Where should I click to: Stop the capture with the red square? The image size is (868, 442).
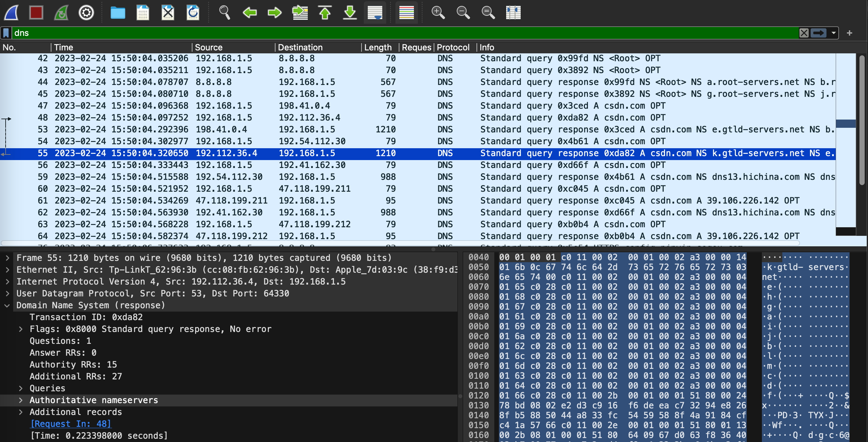pyautogui.click(x=36, y=13)
